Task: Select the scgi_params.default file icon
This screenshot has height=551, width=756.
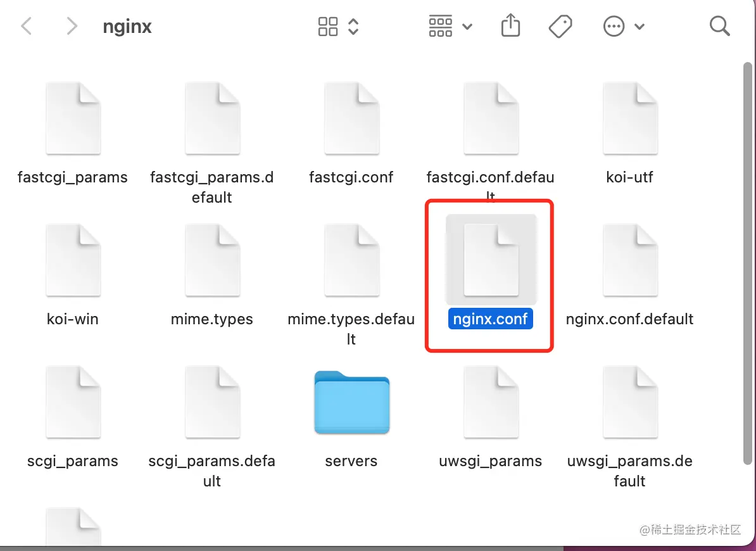Action: 212,402
